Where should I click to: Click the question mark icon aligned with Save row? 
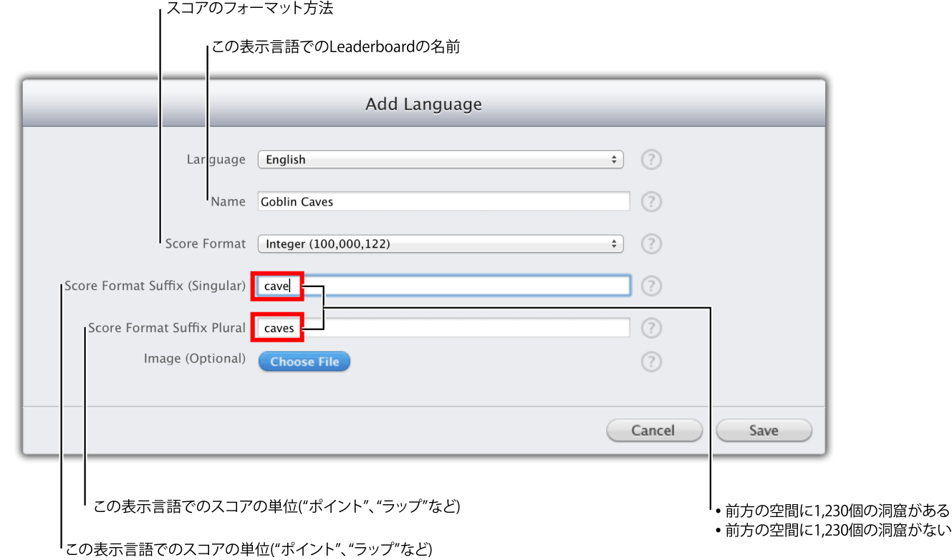point(651,362)
